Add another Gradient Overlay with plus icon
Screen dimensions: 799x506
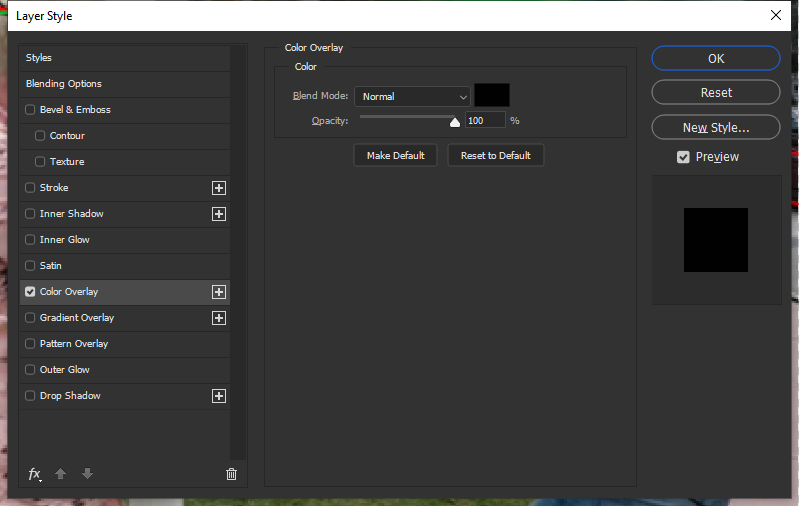point(219,318)
